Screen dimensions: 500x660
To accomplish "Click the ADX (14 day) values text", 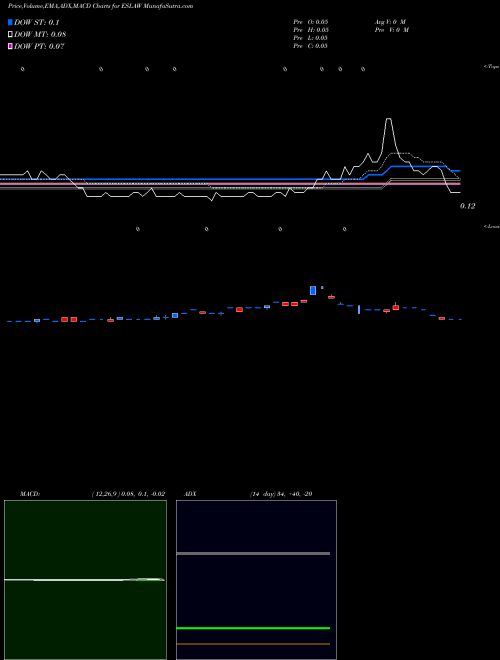I will pos(281,494).
